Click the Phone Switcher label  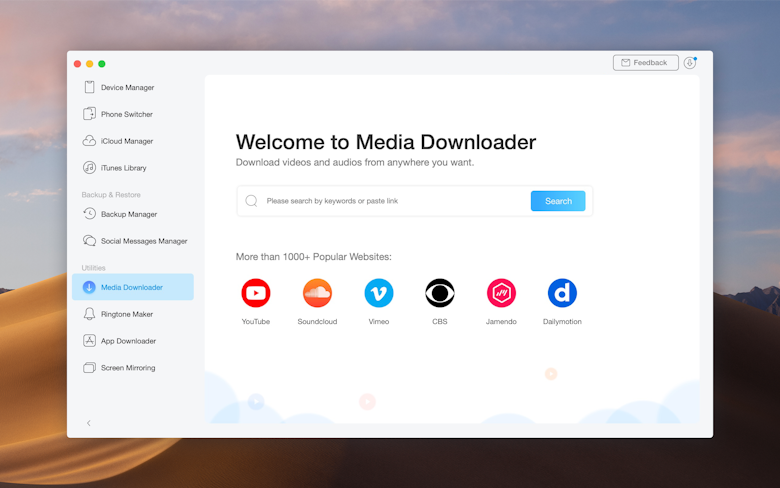tap(127, 114)
